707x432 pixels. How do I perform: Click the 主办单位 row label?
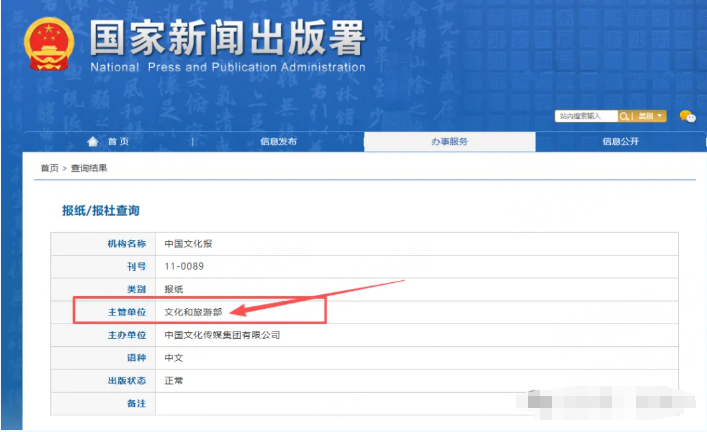[x=127, y=335]
